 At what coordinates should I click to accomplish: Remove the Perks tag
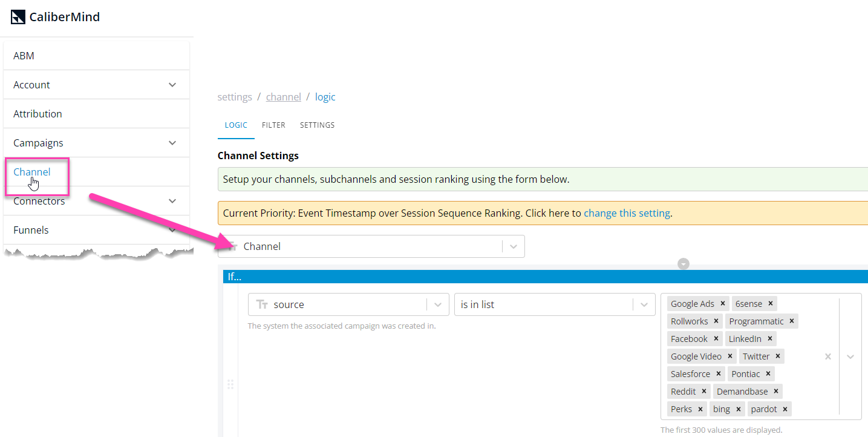coord(700,409)
